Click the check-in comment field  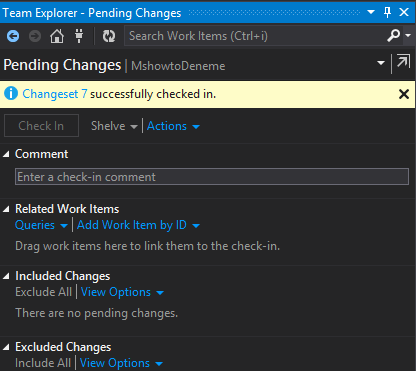(x=212, y=177)
